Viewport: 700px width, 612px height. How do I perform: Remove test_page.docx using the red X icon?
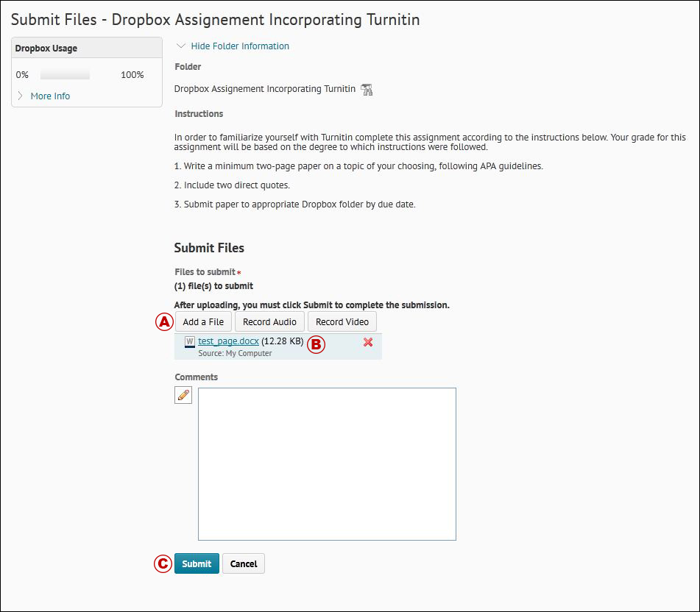point(368,342)
